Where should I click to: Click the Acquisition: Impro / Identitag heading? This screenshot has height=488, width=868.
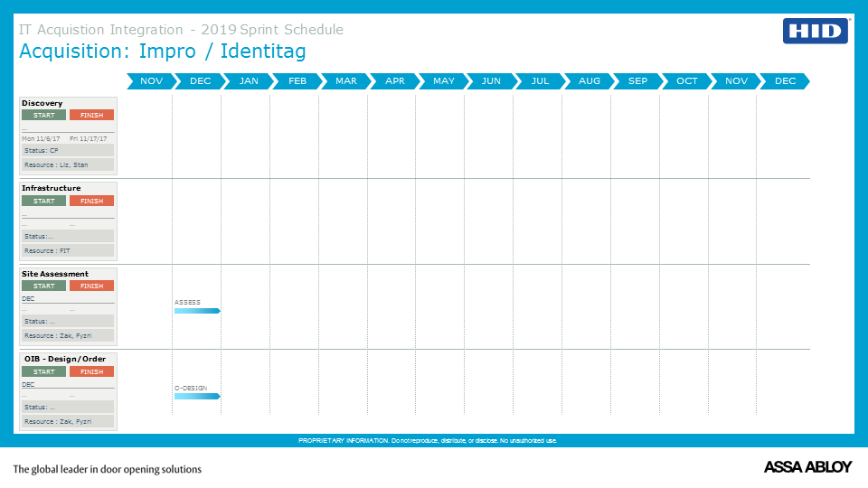(x=163, y=51)
